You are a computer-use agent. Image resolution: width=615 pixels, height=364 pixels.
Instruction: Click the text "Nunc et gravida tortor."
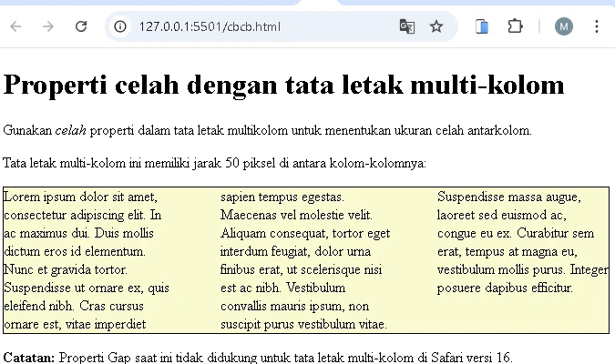66,269
